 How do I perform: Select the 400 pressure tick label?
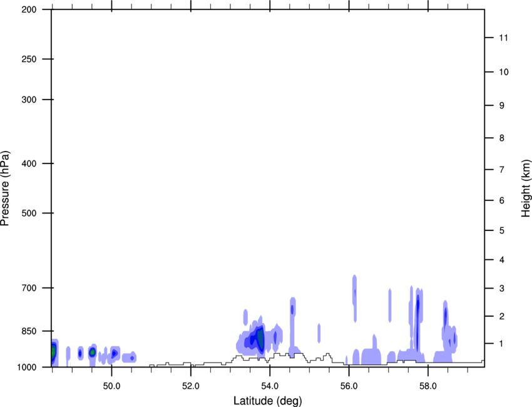29,163
